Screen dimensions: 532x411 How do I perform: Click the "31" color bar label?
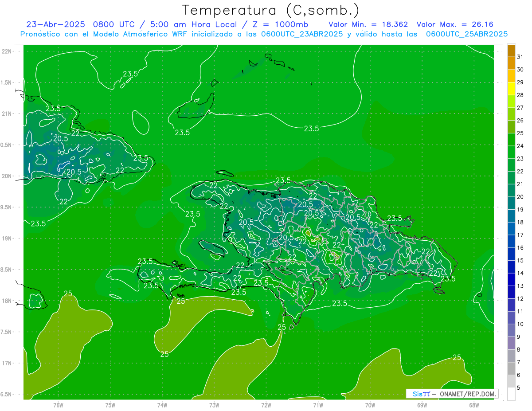tap(520, 57)
